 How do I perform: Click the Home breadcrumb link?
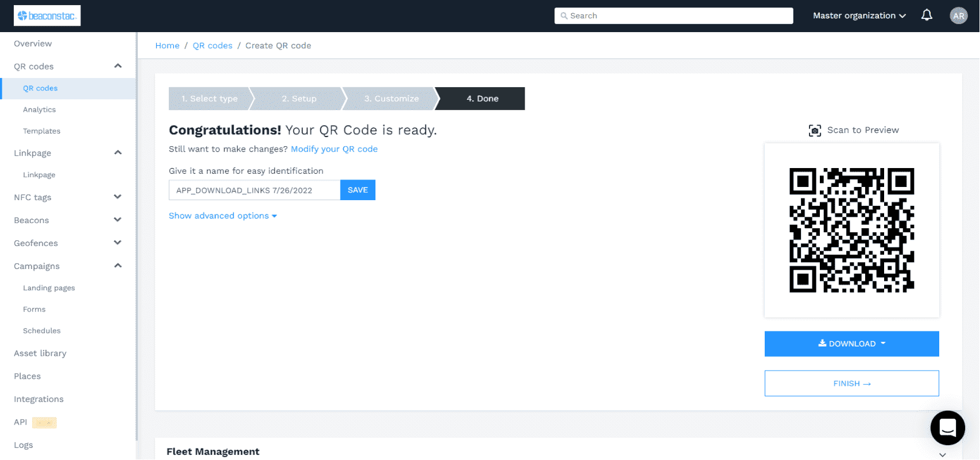[x=167, y=46]
